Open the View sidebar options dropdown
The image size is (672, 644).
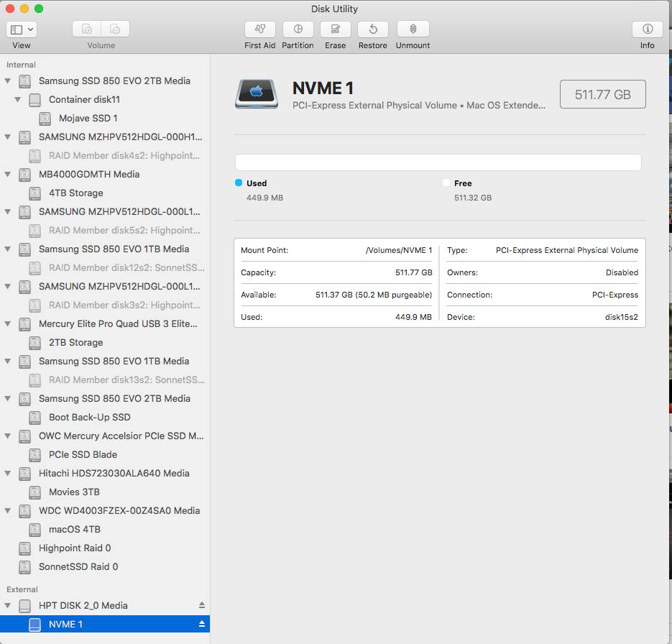(x=22, y=29)
